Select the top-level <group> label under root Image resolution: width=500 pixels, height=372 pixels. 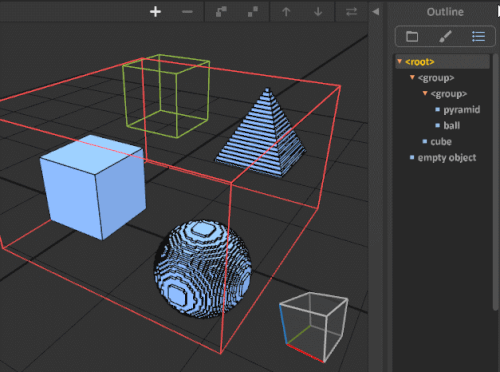tap(436, 78)
